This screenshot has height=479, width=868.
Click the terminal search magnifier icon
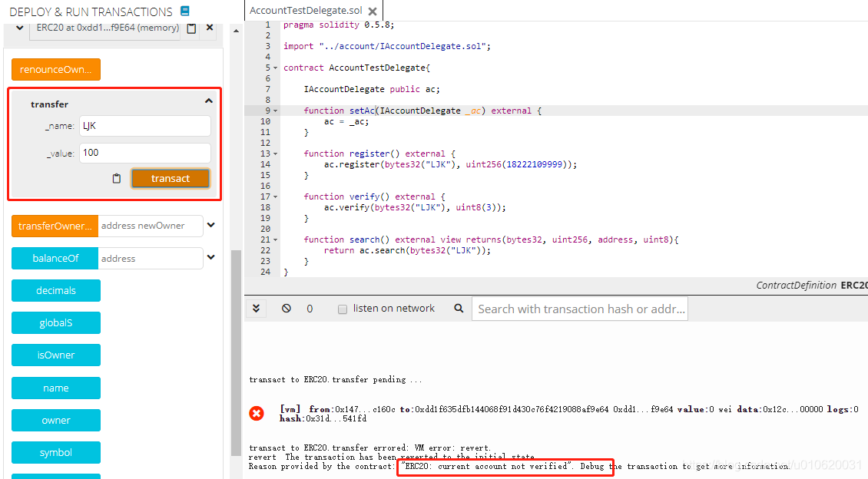(459, 308)
